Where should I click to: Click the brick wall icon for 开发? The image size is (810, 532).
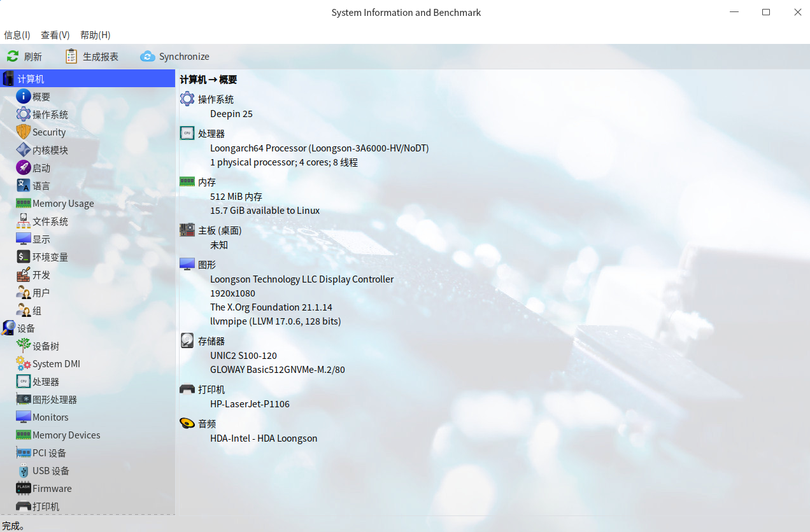pos(23,275)
